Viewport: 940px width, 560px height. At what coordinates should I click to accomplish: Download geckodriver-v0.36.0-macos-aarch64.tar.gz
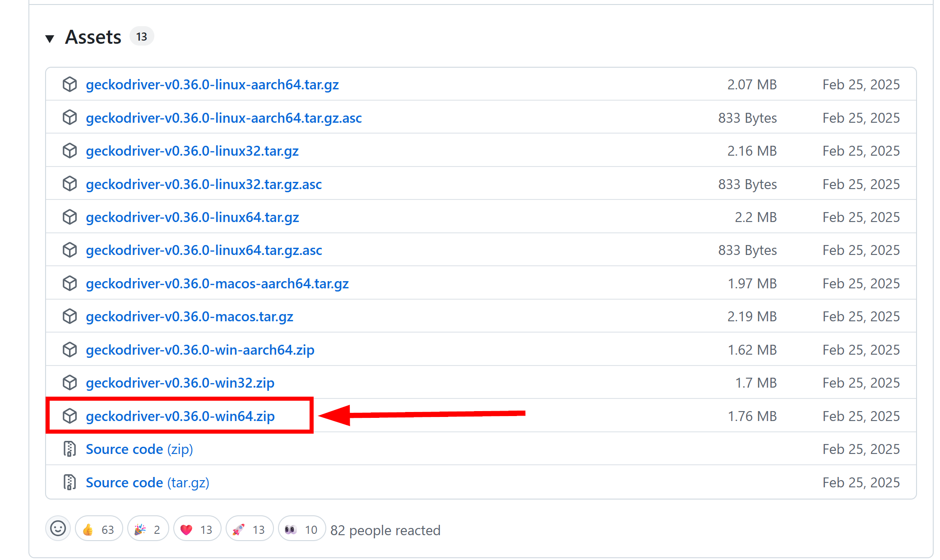point(217,283)
